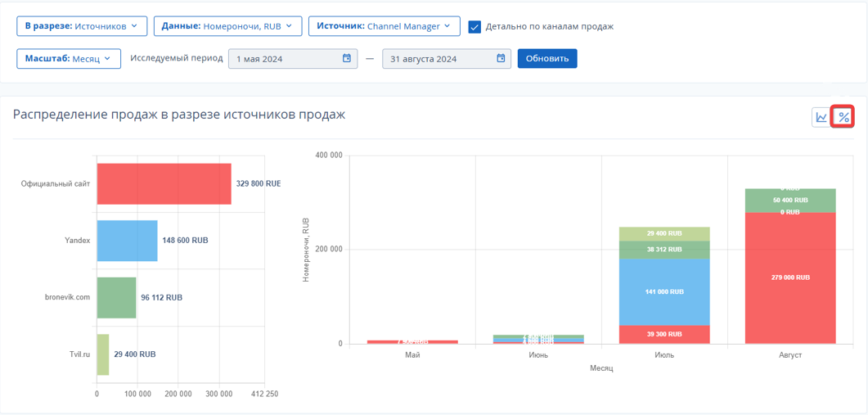The image size is (868, 415).
Task: Click the 50 400 RUB August segment
Action: tap(790, 200)
